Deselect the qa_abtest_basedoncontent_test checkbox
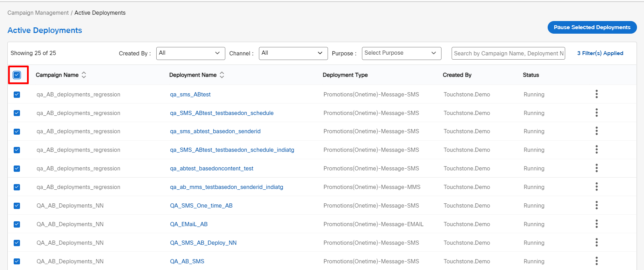 click(x=17, y=169)
